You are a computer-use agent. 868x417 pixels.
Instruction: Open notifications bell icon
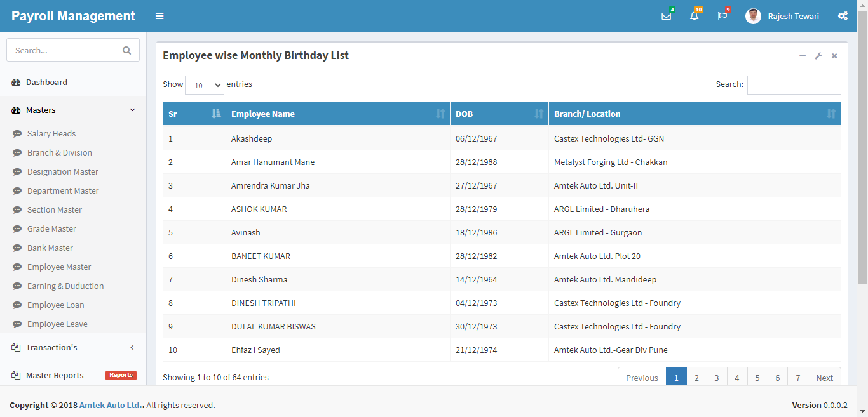pyautogui.click(x=694, y=16)
